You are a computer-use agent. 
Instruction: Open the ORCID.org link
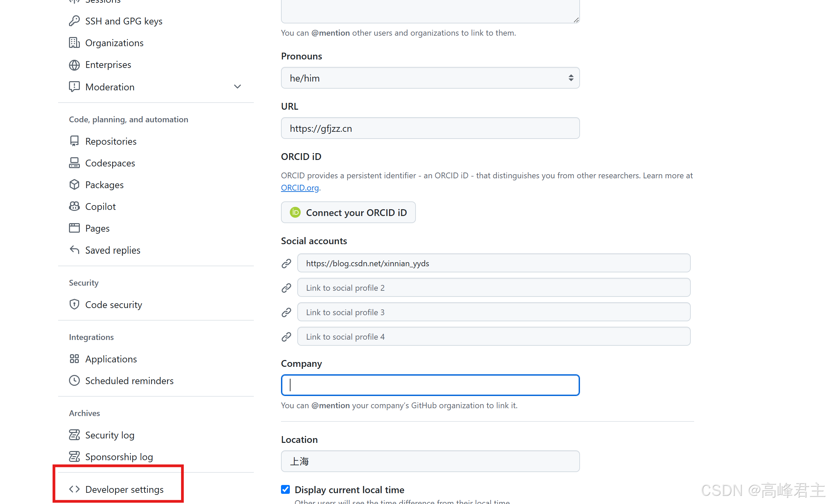coord(300,188)
